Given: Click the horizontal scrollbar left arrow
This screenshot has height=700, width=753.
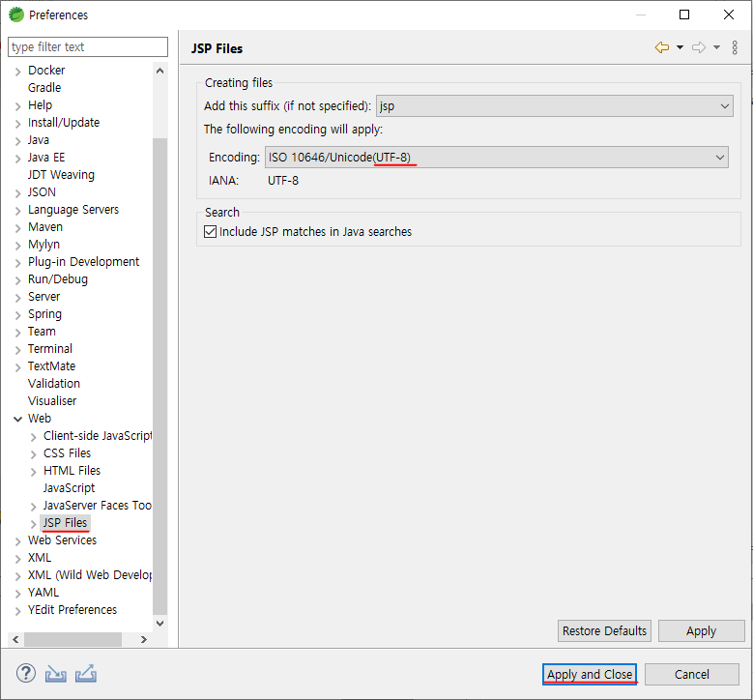Looking at the screenshot, I should pos(15,639).
